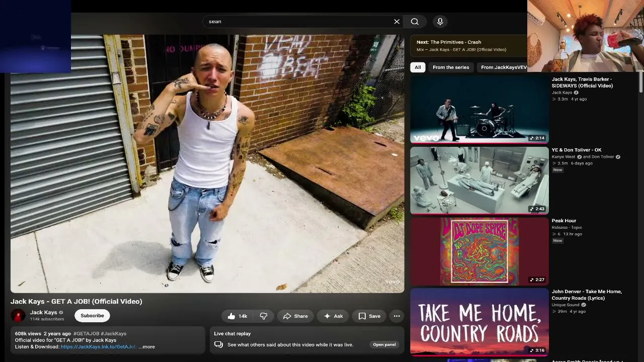This screenshot has width=644, height=362.
Task: Click the 114k subscribers text
Action: click(x=47, y=319)
